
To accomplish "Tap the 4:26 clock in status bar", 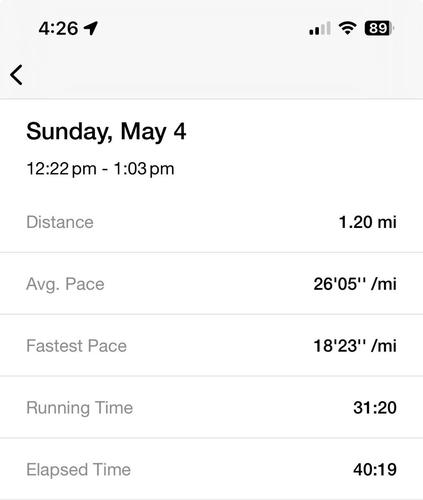I will 58,28.
